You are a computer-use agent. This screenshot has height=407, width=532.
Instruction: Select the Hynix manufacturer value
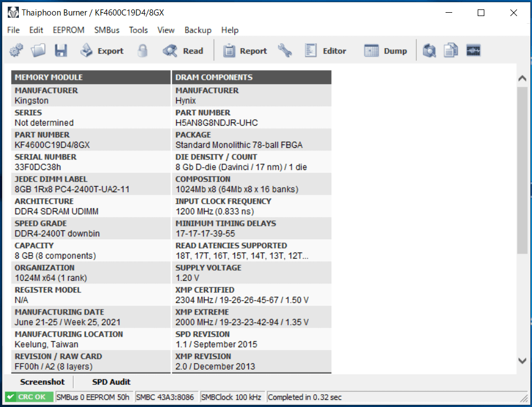click(x=186, y=101)
